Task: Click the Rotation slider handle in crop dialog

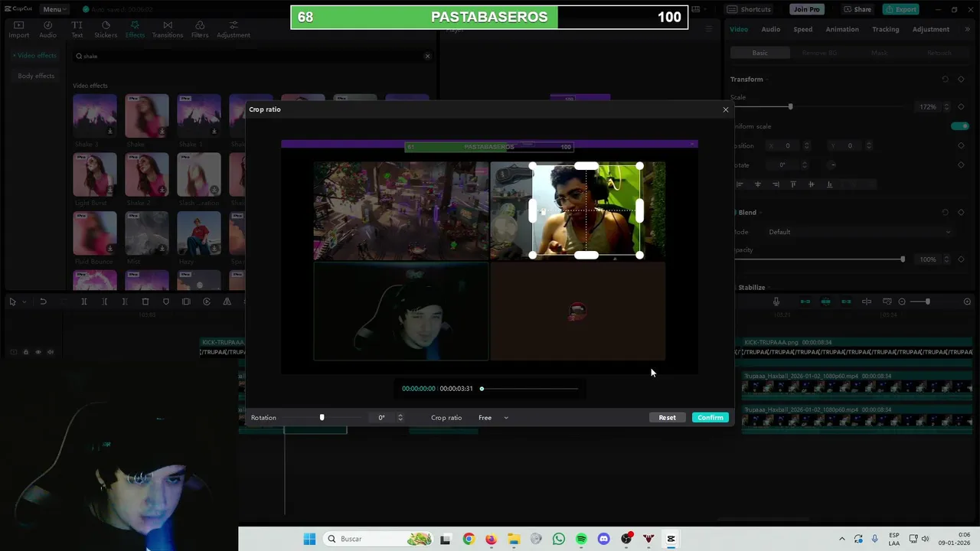Action: [322, 418]
